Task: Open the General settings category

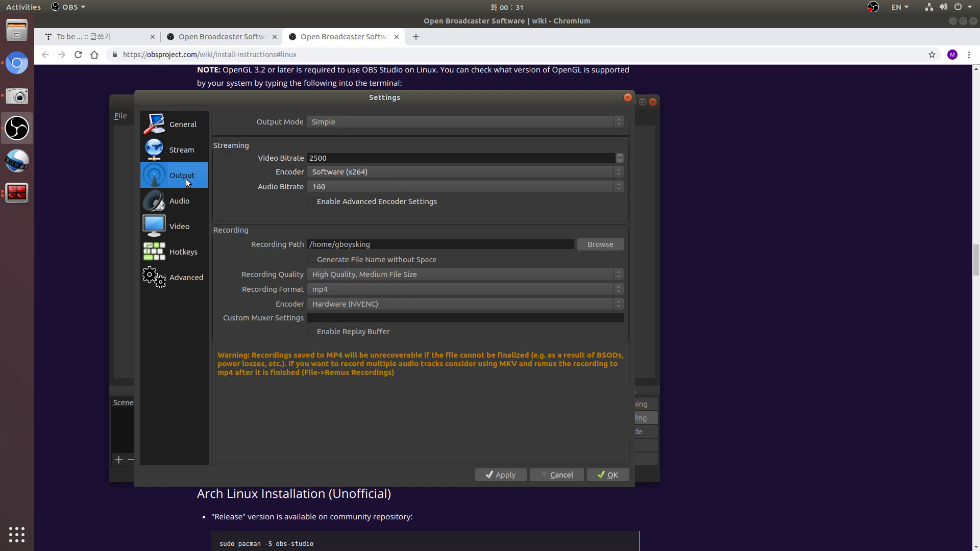Action: 174,124
